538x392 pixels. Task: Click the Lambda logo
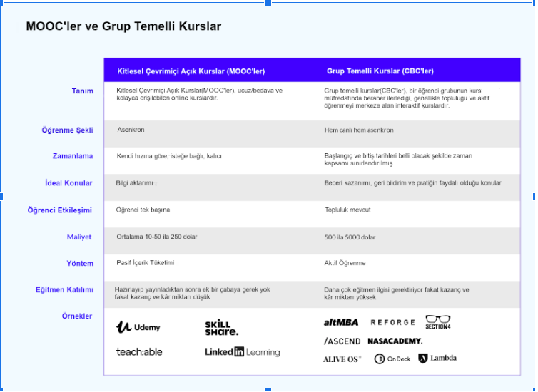tap(437, 359)
